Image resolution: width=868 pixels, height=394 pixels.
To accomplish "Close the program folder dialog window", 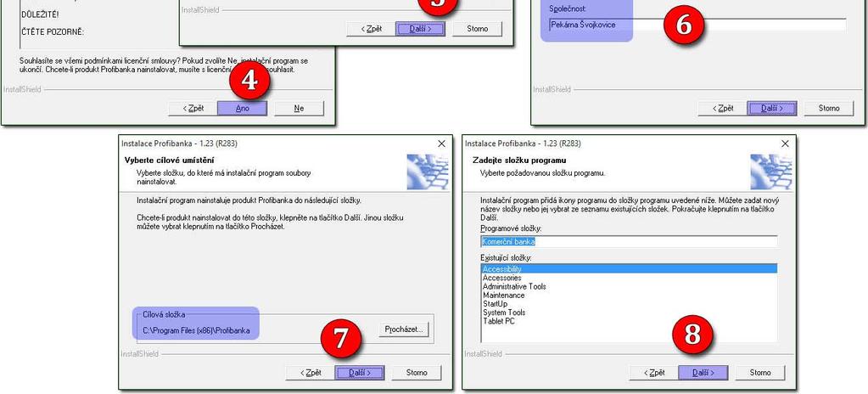I will point(784,144).
